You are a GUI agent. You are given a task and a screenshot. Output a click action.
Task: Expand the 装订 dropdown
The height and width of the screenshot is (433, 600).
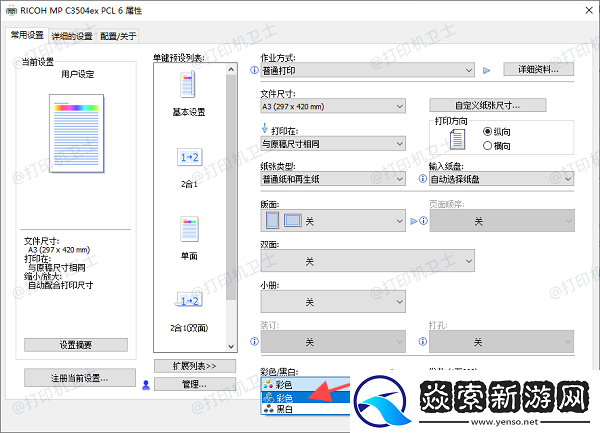tap(333, 341)
